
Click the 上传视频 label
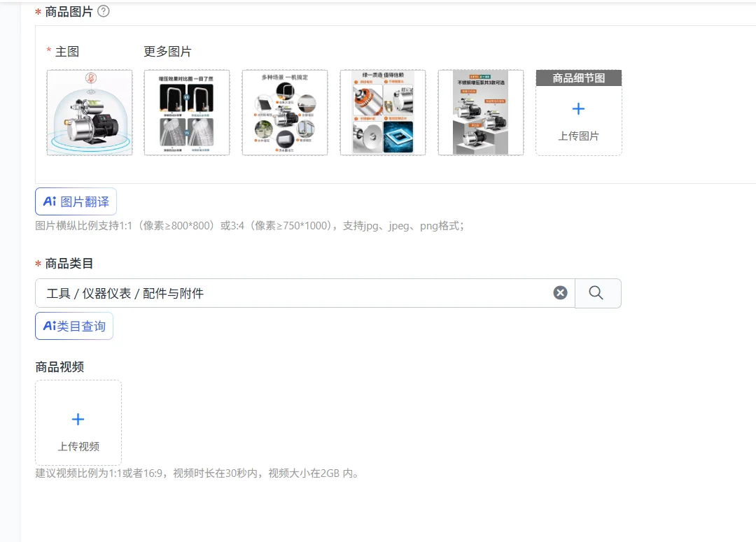(78, 447)
